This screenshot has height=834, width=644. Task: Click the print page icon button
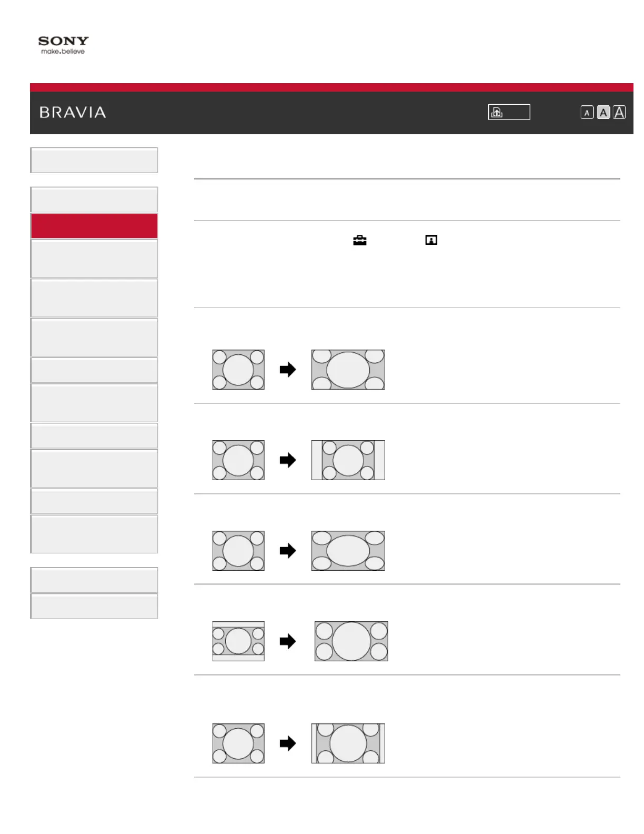pyautogui.click(x=509, y=112)
